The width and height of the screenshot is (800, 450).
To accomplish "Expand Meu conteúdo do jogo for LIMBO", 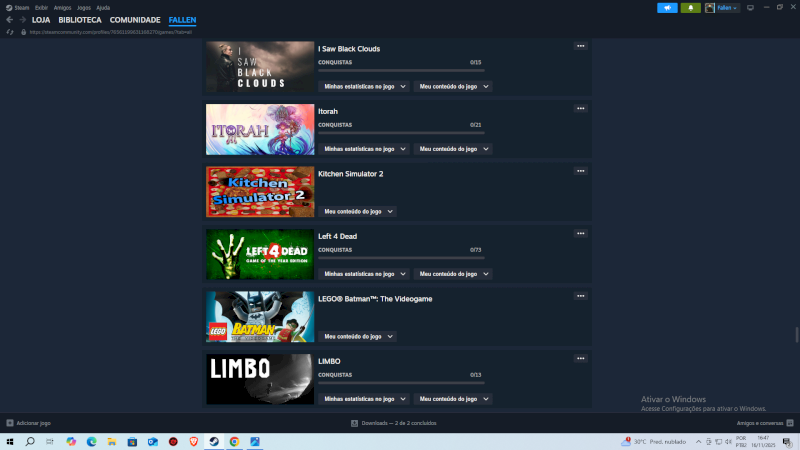I will (x=453, y=399).
